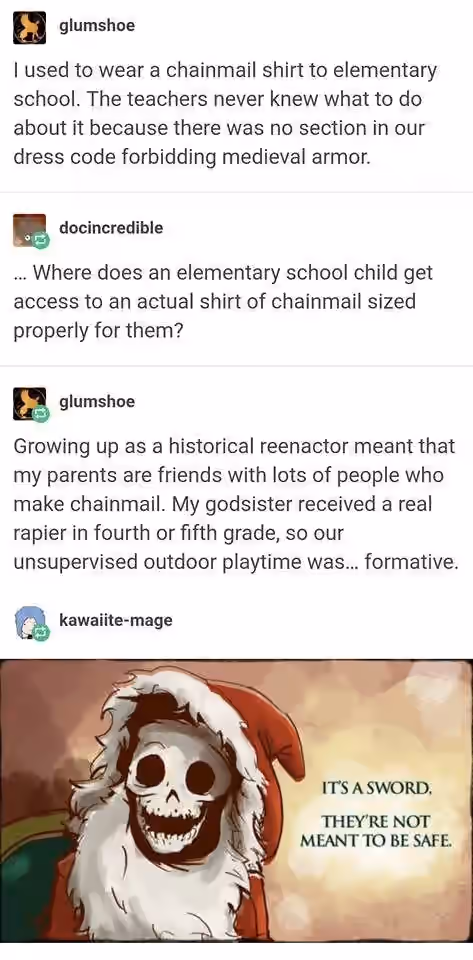Open glumshoe's avatar on the reply post

click(x=29, y=403)
